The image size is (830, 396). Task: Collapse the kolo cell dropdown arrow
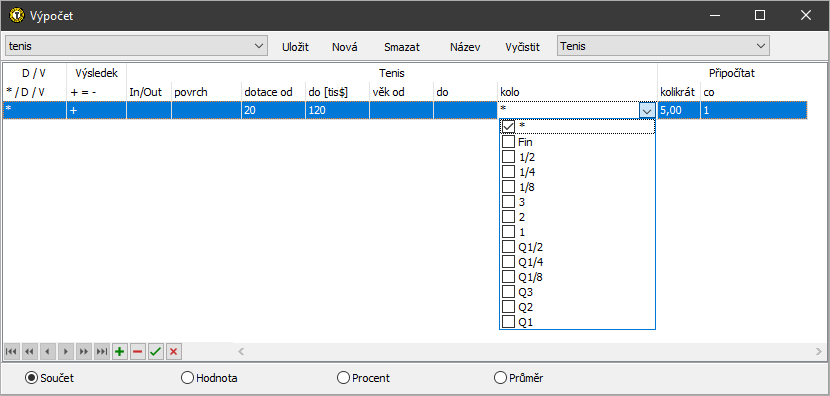647,111
